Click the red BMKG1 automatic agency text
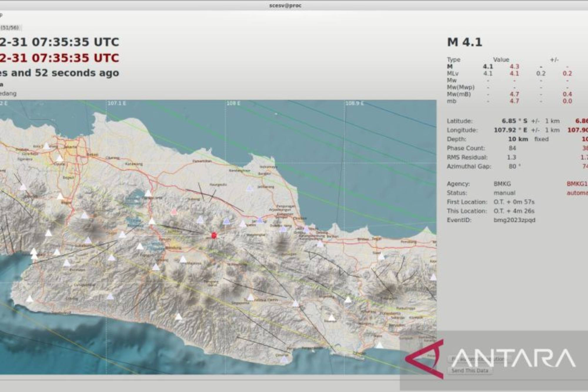 577,184
